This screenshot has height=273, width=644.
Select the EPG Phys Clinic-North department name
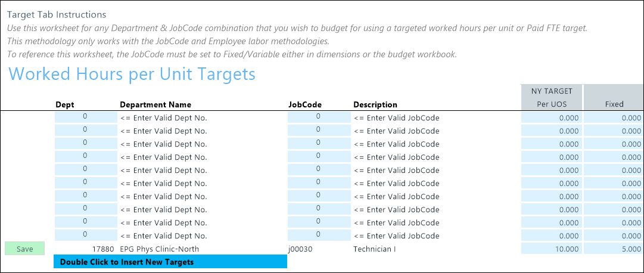pos(160,249)
